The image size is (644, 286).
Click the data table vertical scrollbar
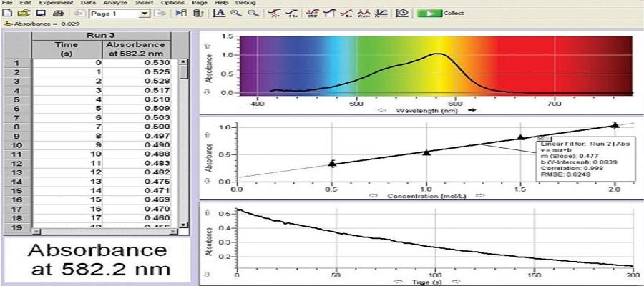coord(183,143)
